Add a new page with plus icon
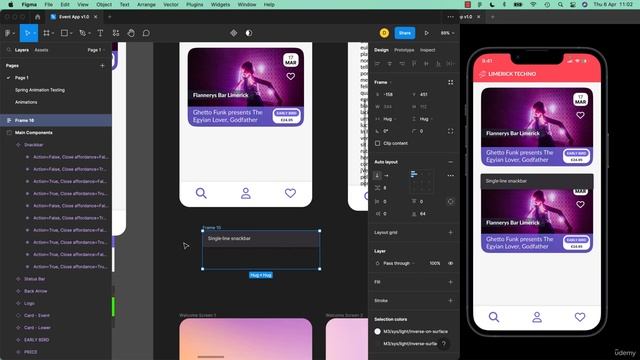The image size is (640, 360). [102, 66]
